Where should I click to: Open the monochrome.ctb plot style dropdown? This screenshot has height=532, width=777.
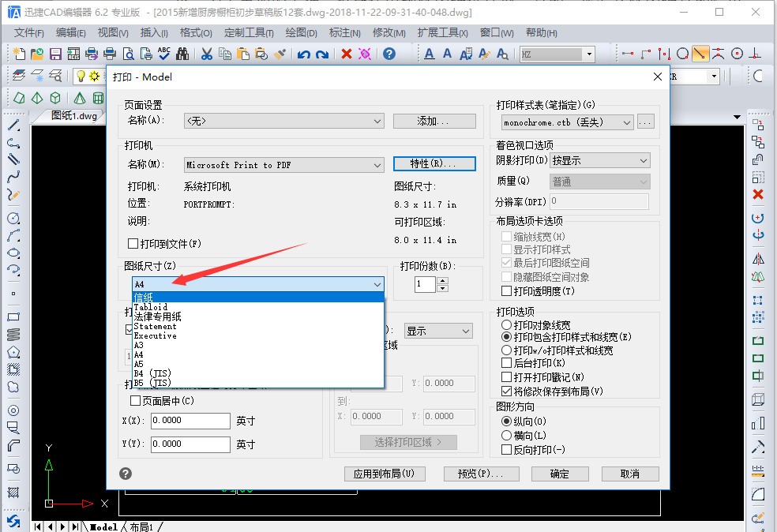pos(568,122)
